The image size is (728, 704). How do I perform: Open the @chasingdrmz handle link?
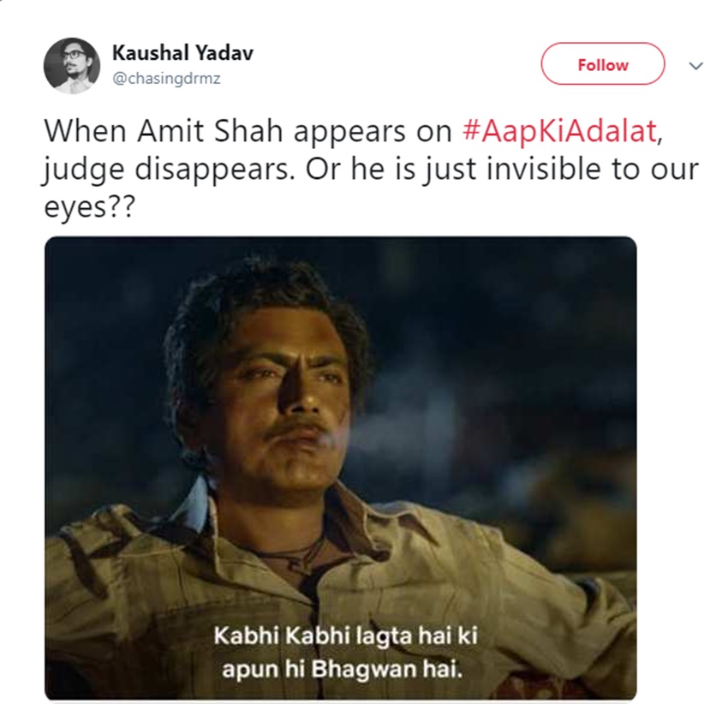click(167, 79)
